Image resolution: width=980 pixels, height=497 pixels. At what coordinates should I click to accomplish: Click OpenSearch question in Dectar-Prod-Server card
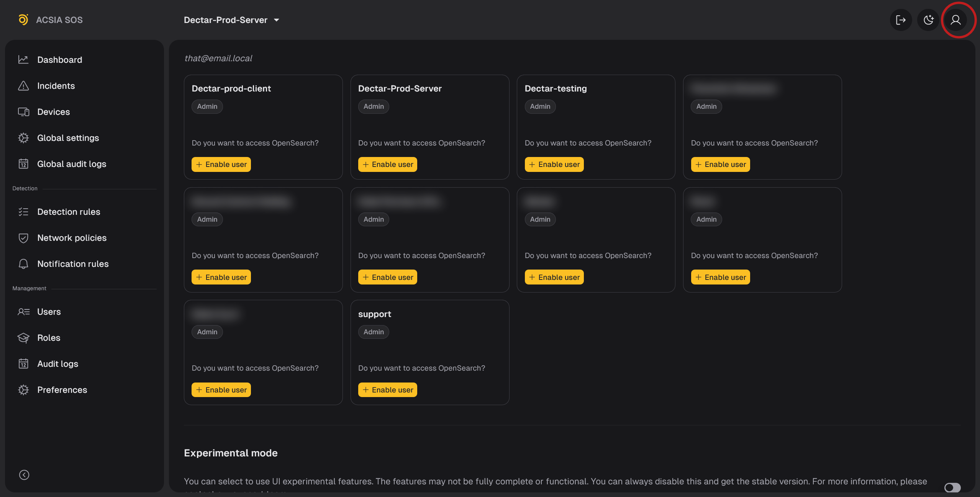[421, 143]
